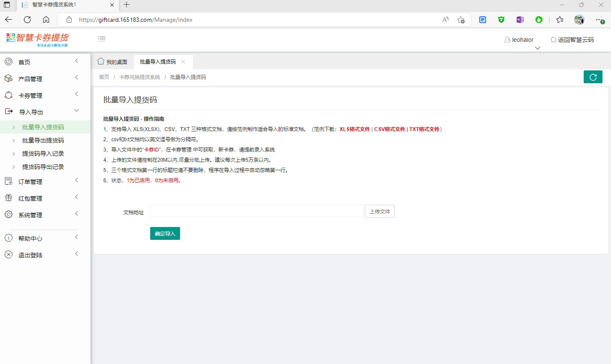This screenshot has height=364, width=611.
Task: Click the OneNote extension icon in toolbar
Action: coord(520,20)
